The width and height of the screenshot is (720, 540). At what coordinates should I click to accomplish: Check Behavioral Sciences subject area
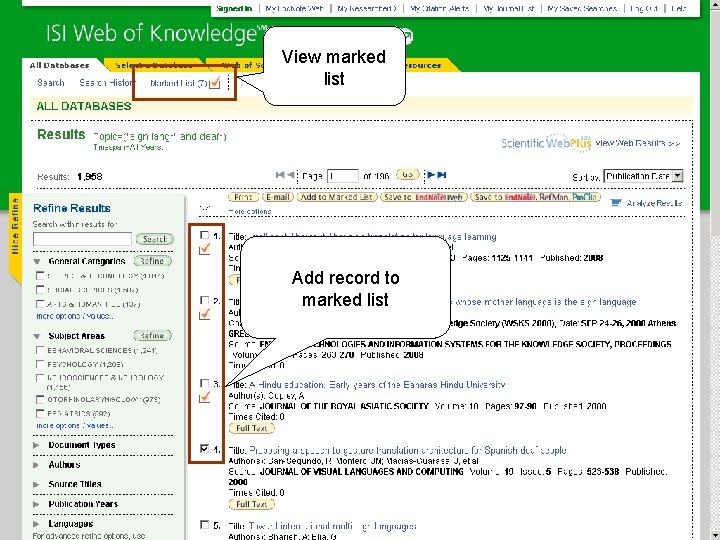coord(40,350)
